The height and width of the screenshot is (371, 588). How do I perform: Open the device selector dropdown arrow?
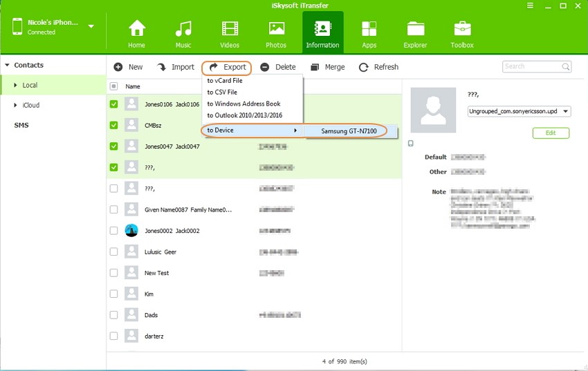coord(91,26)
